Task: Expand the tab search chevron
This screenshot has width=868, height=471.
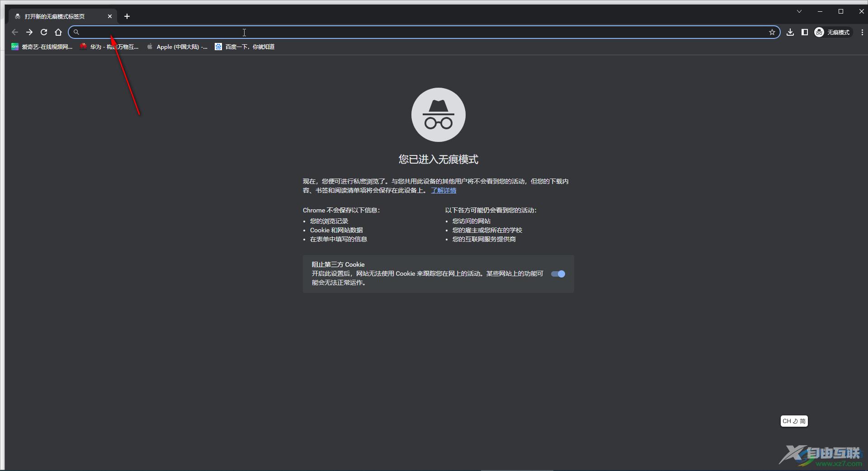Action: [x=799, y=11]
